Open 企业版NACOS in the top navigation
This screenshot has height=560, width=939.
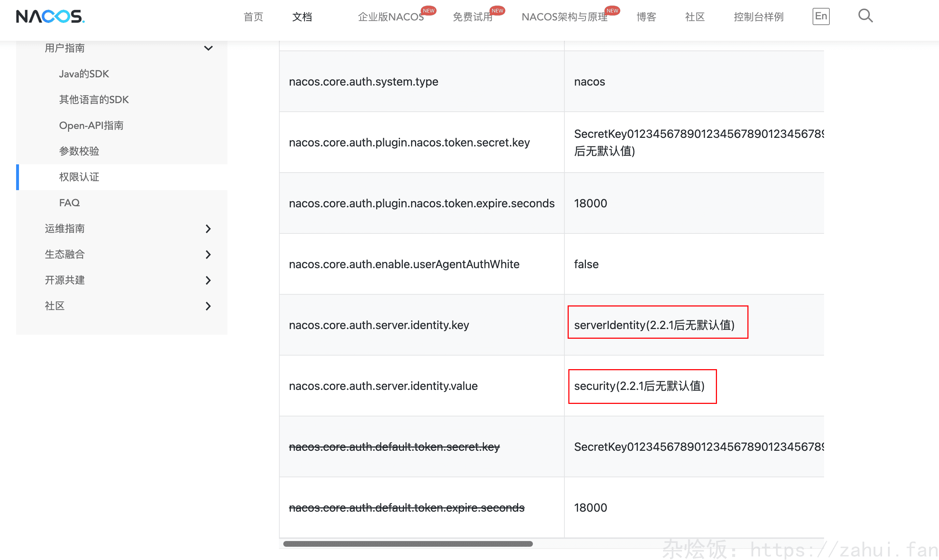coord(391,16)
